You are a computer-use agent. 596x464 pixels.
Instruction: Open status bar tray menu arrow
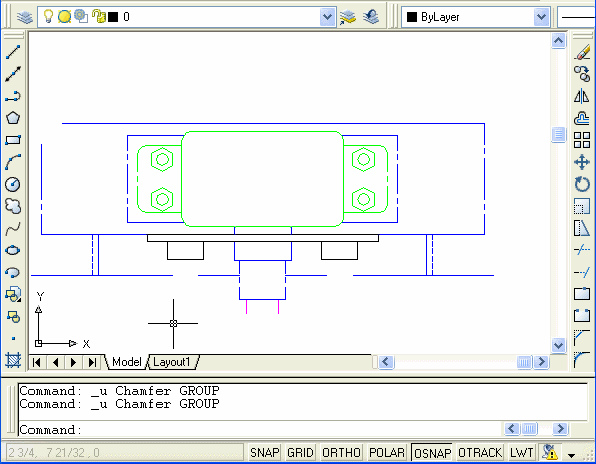pos(571,455)
